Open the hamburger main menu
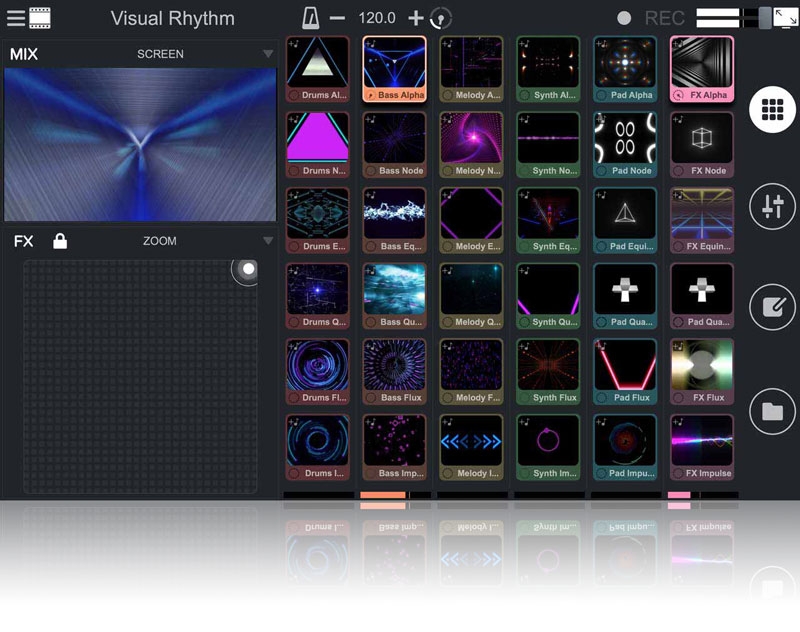The width and height of the screenshot is (800, 632). pyautogui.click(x=15, y=18)
